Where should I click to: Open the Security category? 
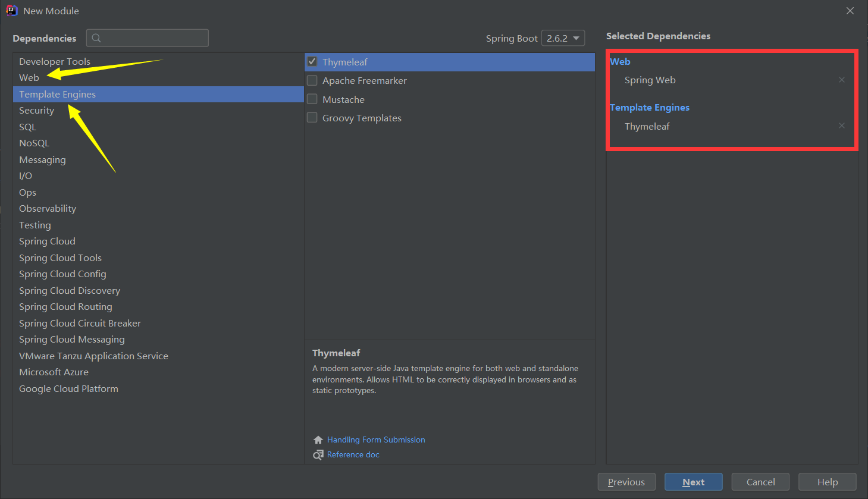click(158, 111)
